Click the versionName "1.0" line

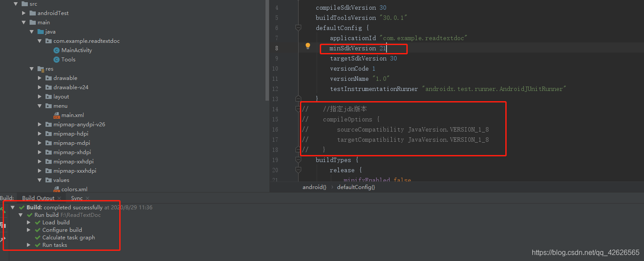coord(360,79)
